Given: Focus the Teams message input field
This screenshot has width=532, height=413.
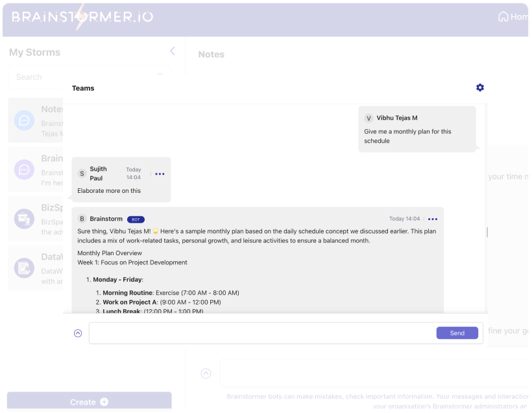Looking at the screenshot, I should point(262,333).
